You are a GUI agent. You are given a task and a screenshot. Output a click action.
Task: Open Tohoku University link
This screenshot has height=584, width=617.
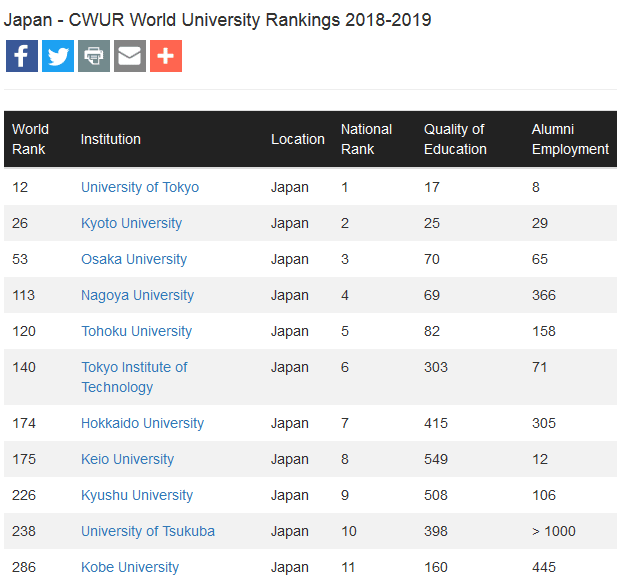point(137,331)
